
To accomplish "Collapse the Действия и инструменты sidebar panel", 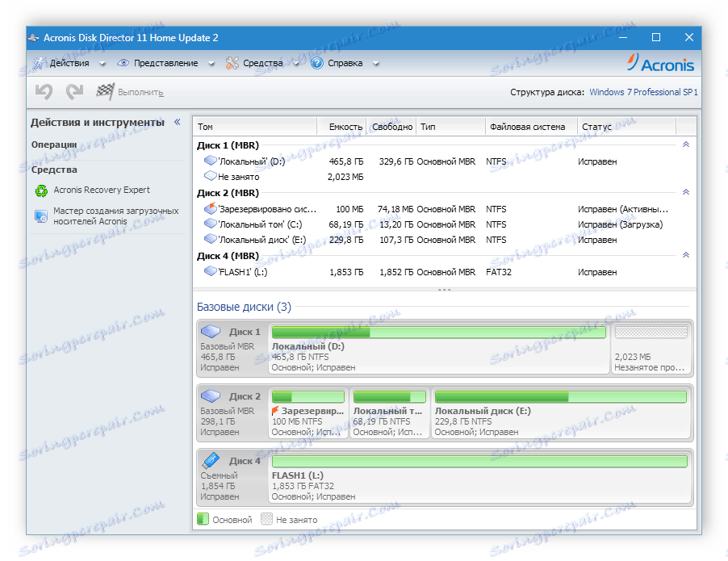I will [x=178, y=122].
